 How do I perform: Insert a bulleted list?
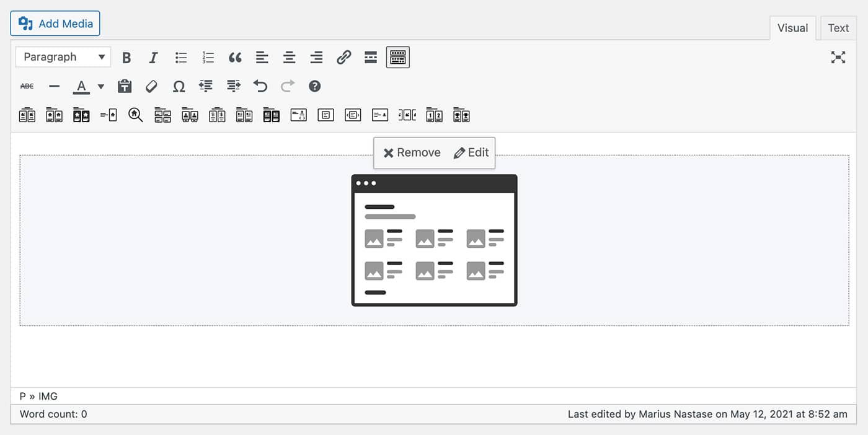click(x=181, y=58)
